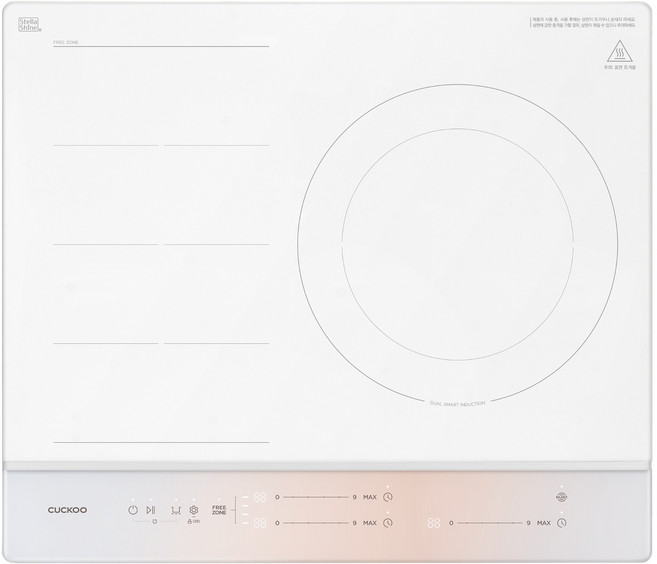Screen dimensions: 657x564
Task: Tap level 0 on the right burner slider
Action: click(452, 523)
